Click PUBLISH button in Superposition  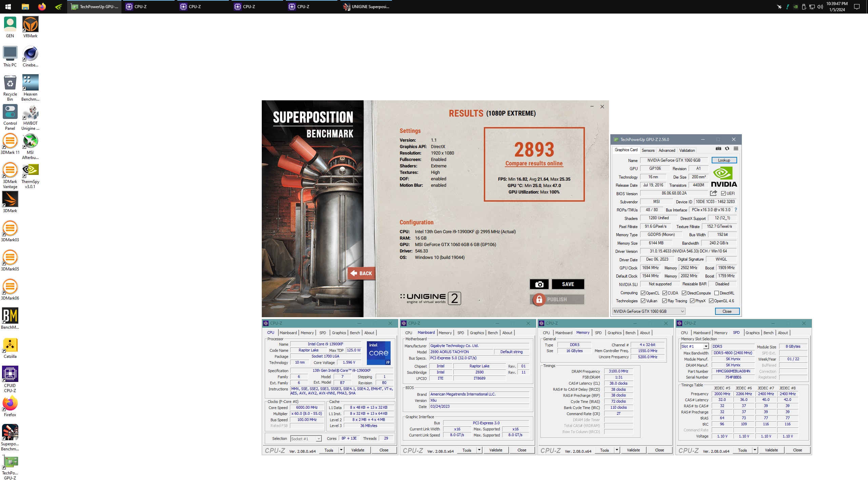tap(557, 300)
